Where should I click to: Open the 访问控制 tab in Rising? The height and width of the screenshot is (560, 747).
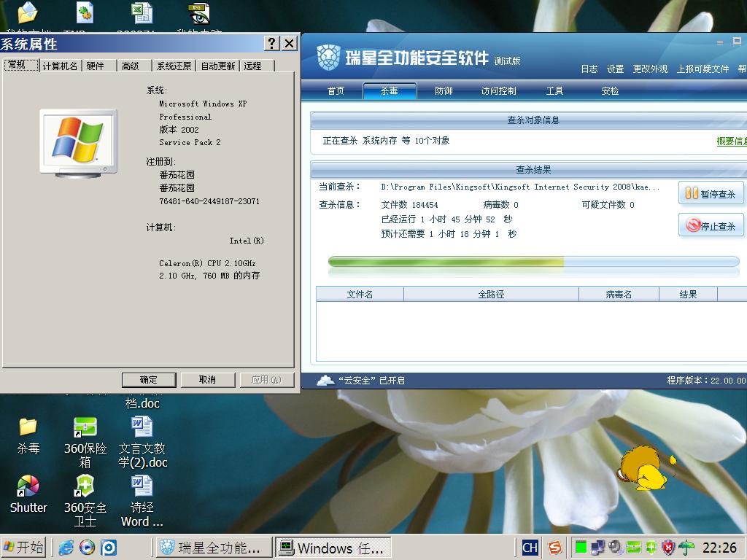(x=498, y=90)
